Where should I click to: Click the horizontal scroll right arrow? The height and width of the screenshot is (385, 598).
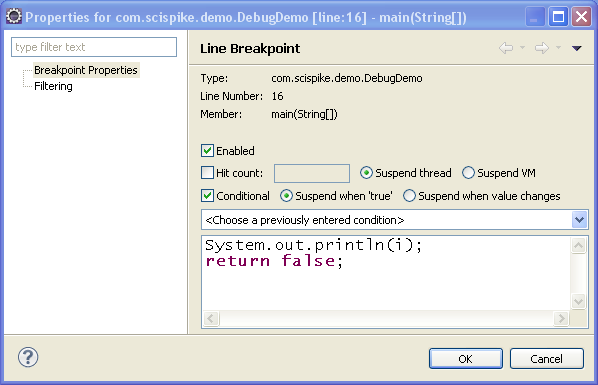pos(561,318)
